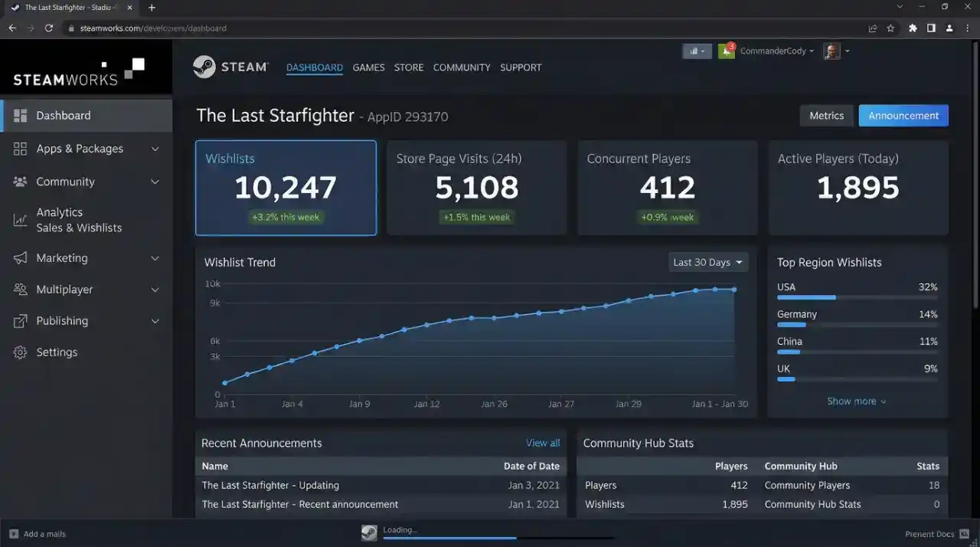Select the Wishlists stat card

pyautogui.click(x=286, y=188)
